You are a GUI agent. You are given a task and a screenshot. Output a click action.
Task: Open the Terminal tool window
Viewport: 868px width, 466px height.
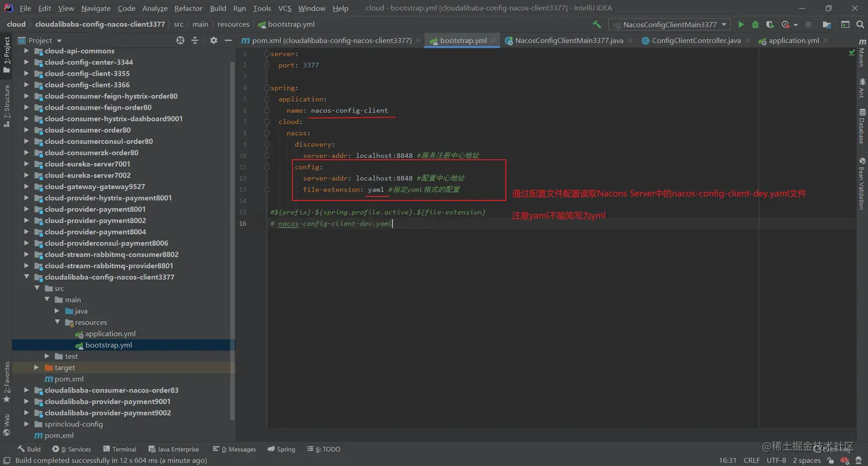(x=120, y=449)
